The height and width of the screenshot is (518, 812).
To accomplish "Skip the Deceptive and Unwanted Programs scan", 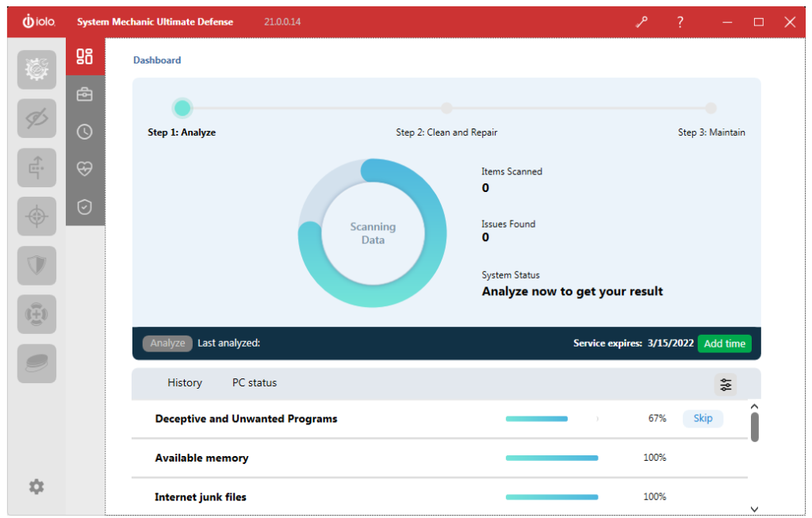I will click(x=703, y=419).
